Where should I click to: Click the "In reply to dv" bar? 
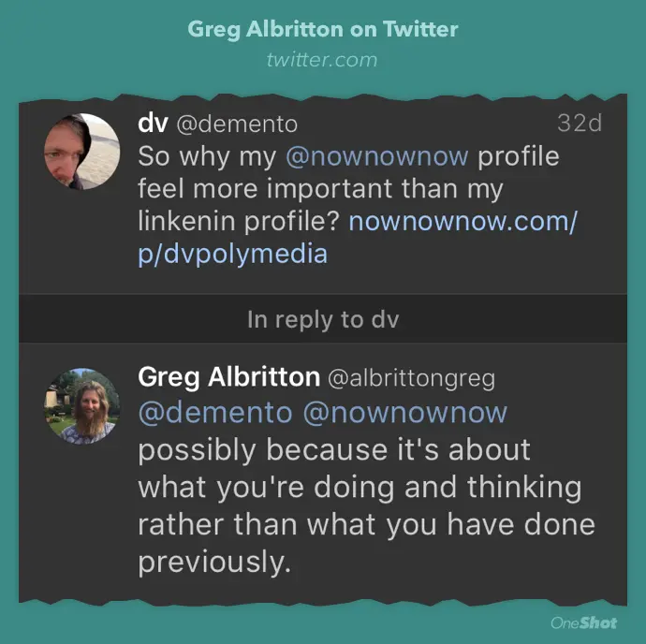(x=323, y=319)
